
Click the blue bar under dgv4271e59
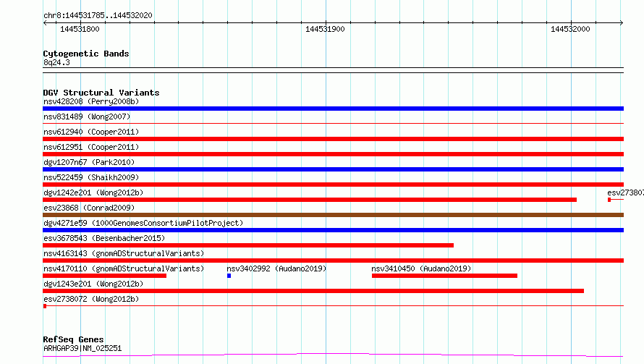pos(333,230)
